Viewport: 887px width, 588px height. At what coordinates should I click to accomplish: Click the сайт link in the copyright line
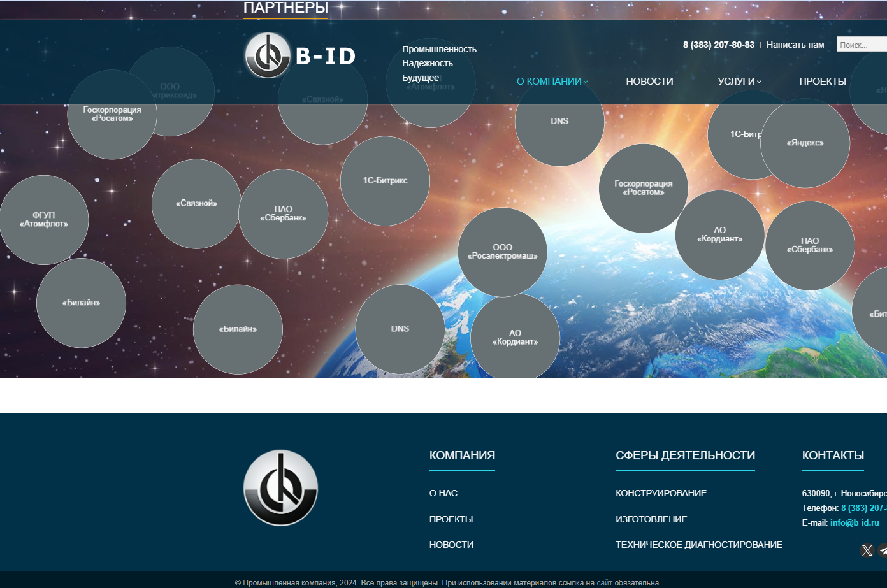(604, 583)
